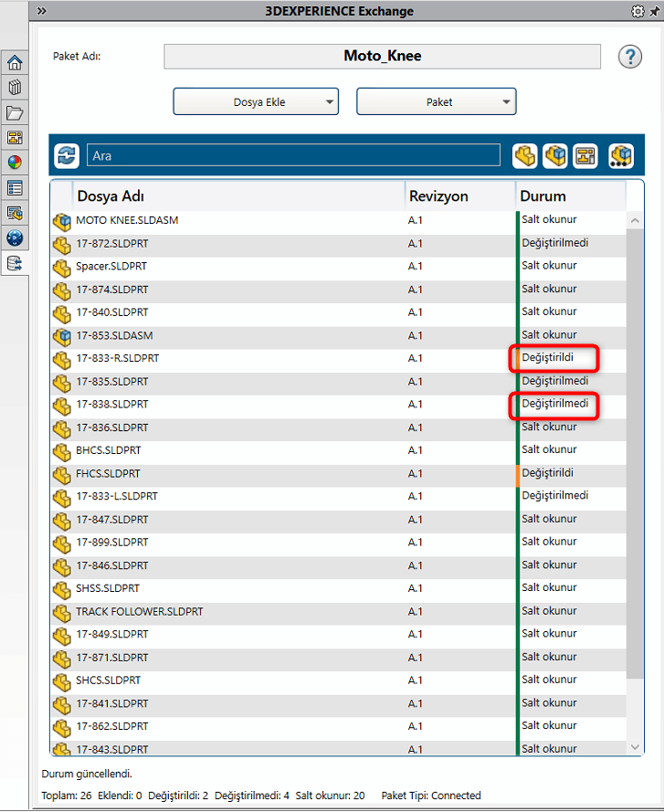This screenshot has width=664, height=812.
Task: Open the File Explorer folder icon
Action: tap(15, 112)
